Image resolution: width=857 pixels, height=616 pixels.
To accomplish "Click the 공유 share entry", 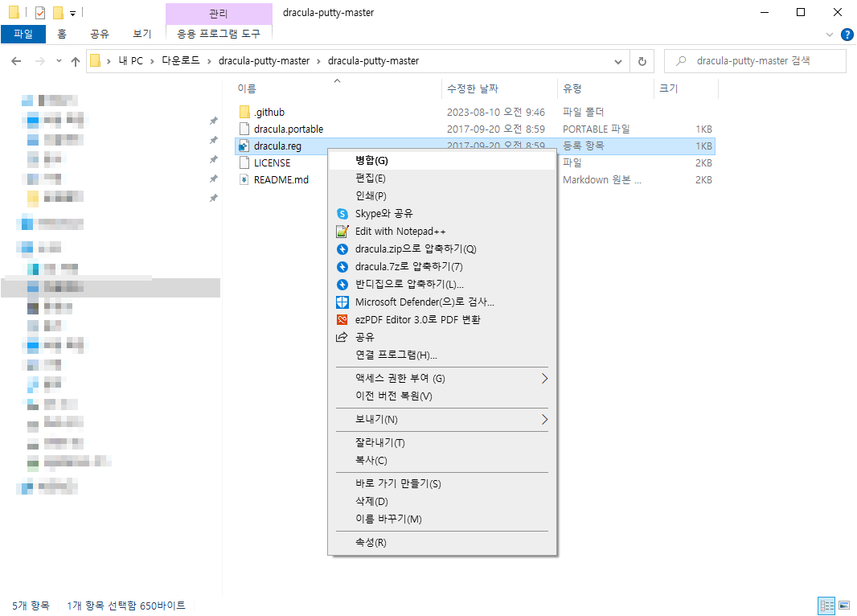I will (442, 337).
